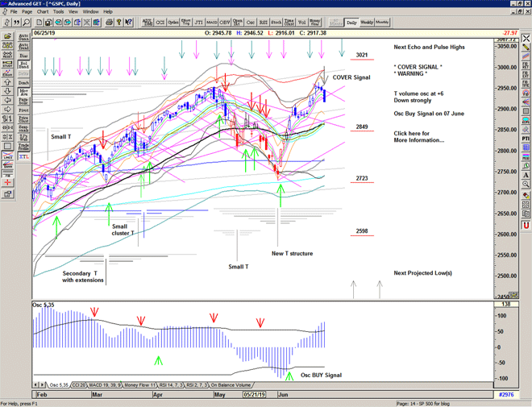Select the CCI 20 indicator tab
This screenshot has width=532, height=407.
click(79, 385)
